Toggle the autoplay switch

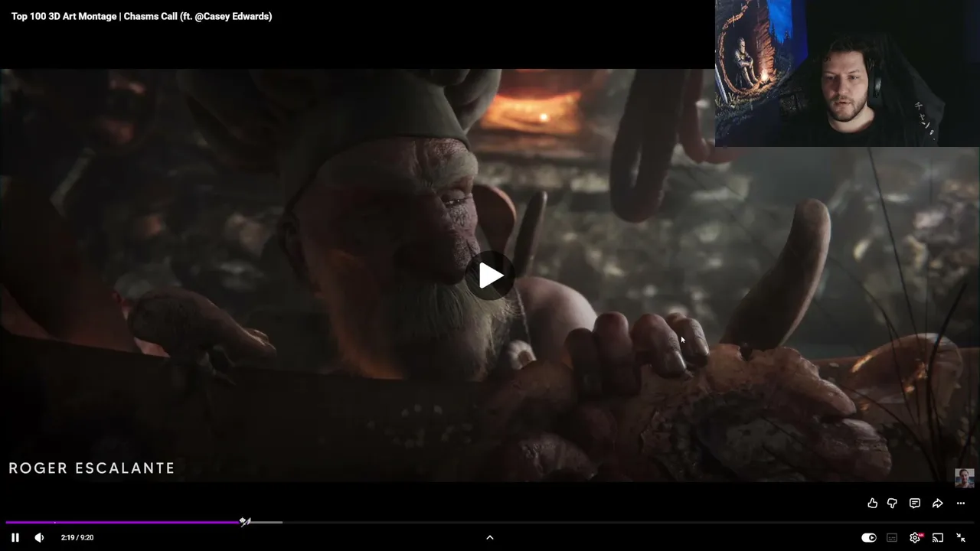point(869,537)
